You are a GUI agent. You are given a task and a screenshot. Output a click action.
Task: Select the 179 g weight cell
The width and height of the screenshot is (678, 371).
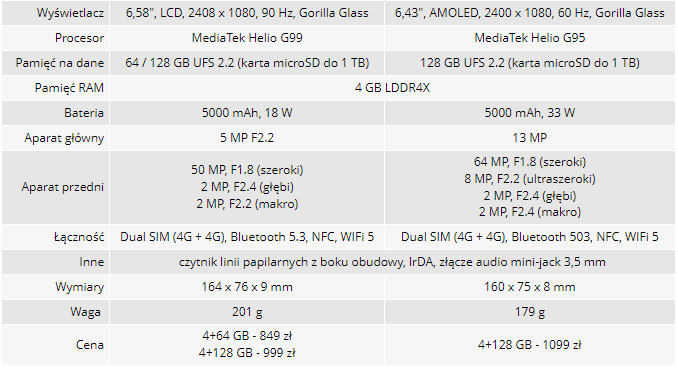[530, 312]
